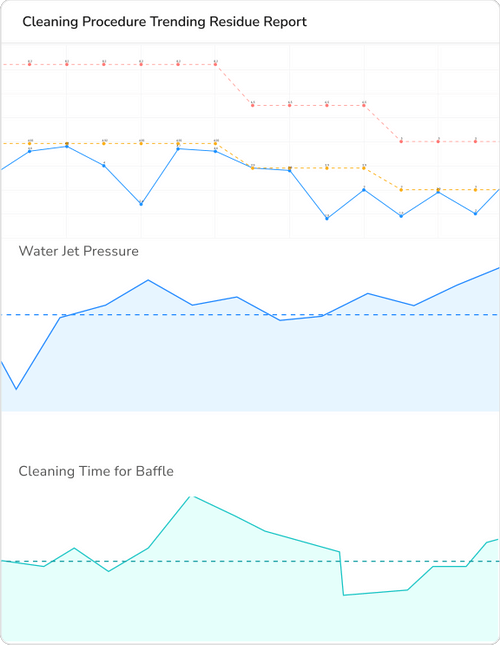Select the first peak of Water Jet Pressure
500x645 pixels.
(x=148, y=280)
